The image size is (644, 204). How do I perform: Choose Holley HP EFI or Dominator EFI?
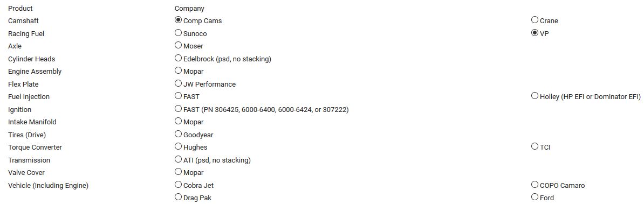535,95
